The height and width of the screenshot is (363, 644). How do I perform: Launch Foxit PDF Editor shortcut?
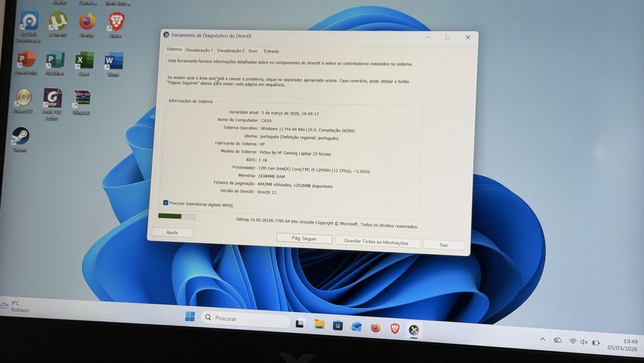(x=52, y=104)
